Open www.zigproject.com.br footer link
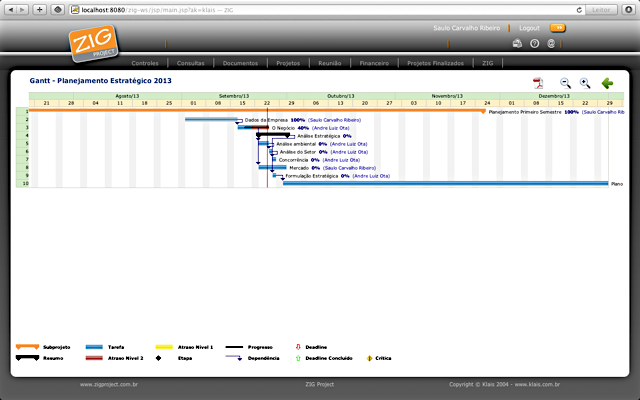 [109, 384]
